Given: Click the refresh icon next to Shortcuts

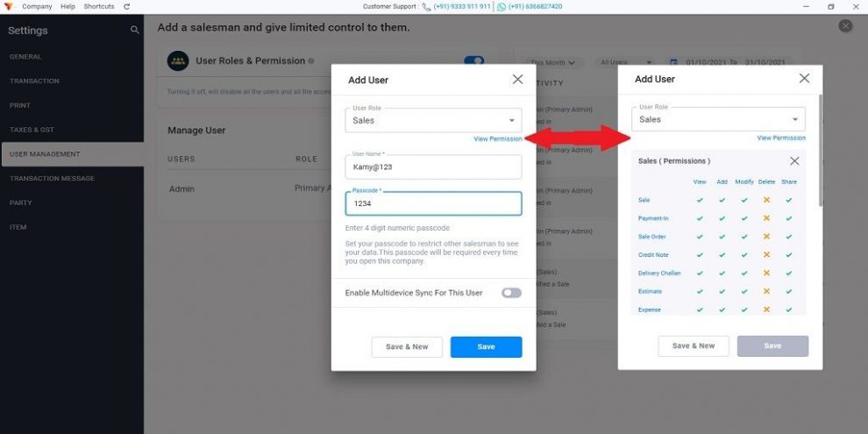Looking at the screenshot, I should [x=127, y=7].
